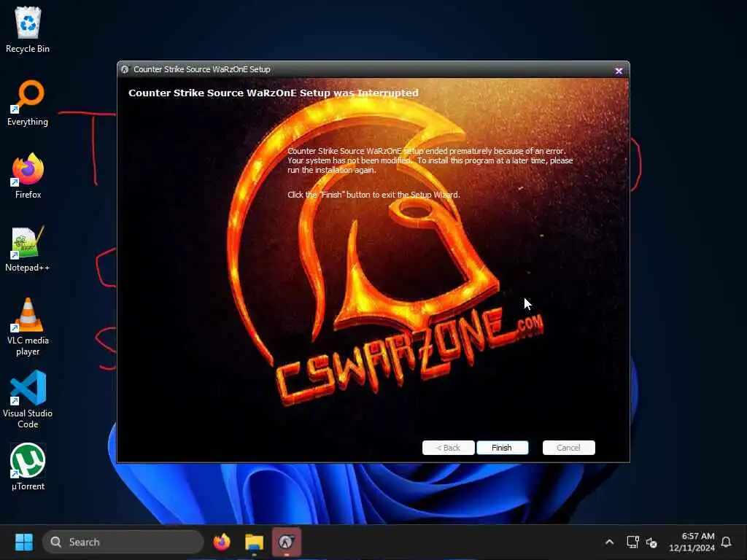Click the Back button in Setup
The image size is (747, 560).
click(x=448, y=448)
